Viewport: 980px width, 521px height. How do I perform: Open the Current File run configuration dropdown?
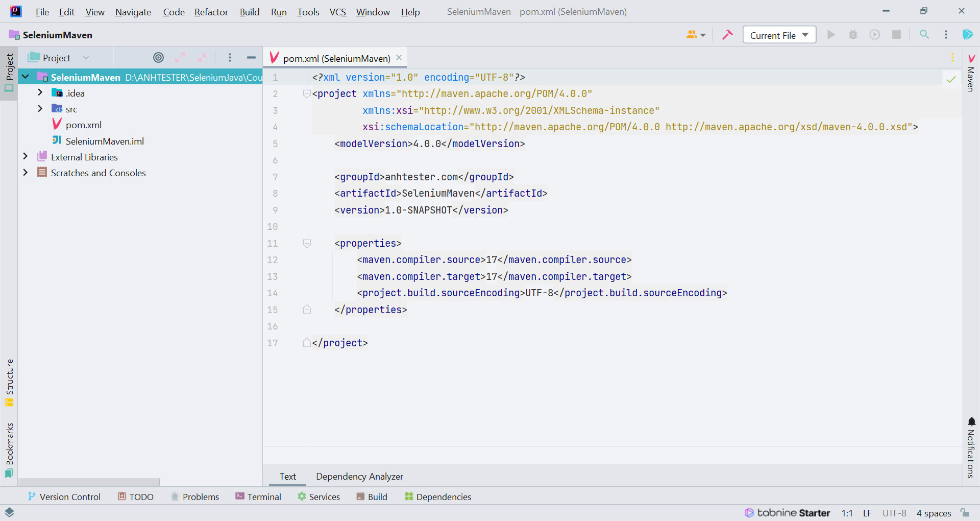(779, 35)
